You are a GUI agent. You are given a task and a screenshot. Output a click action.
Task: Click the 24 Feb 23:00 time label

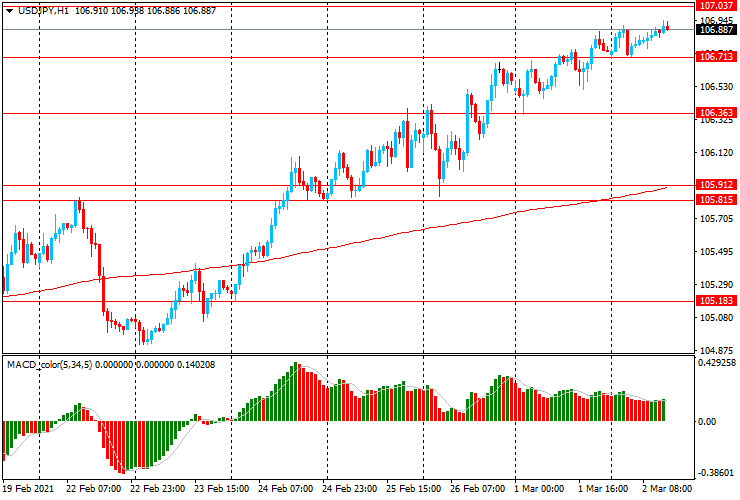point(350,489)
